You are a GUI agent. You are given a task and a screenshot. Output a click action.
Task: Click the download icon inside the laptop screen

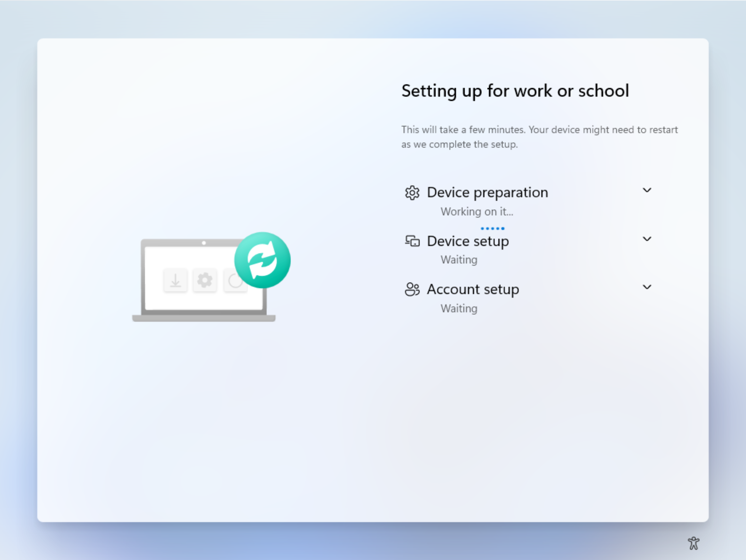[175, 280]
